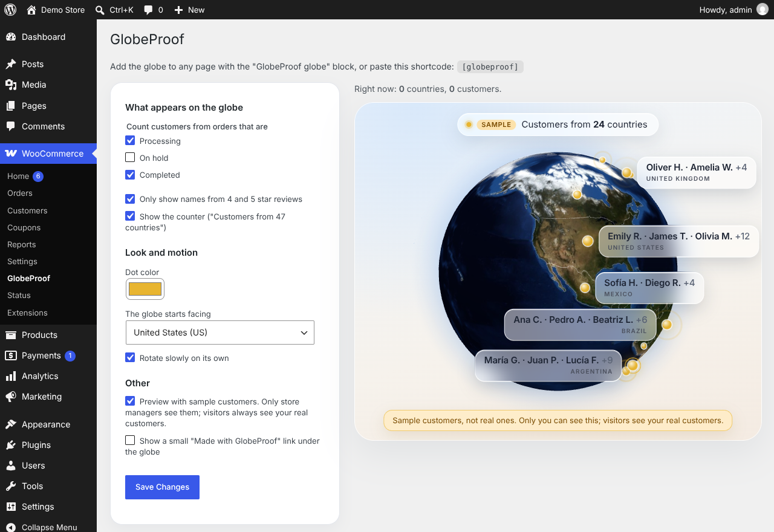Open the WooCommerce Home link

tap(18, 176)
